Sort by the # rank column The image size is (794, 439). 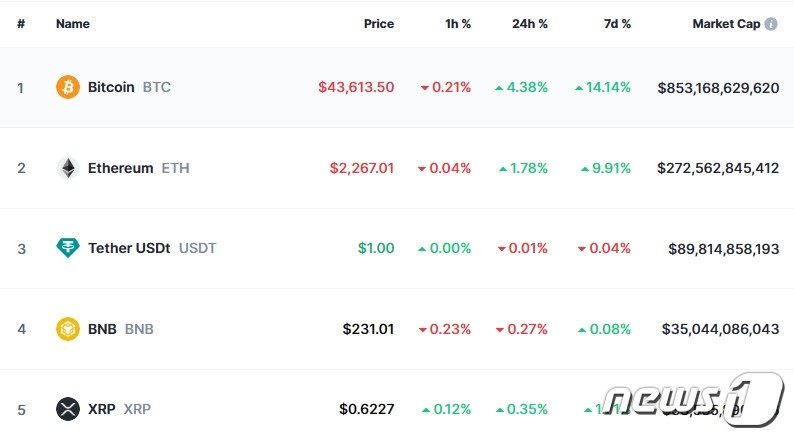pos(21,24)
